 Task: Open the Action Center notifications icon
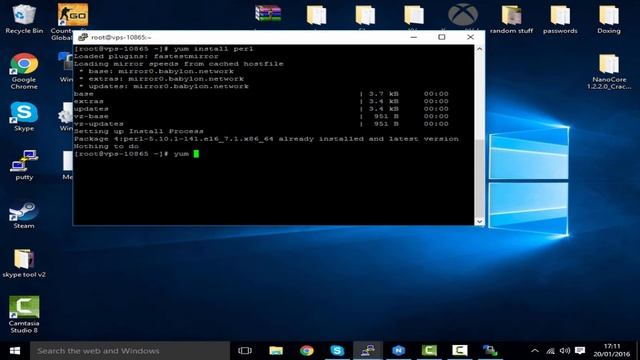580,351
